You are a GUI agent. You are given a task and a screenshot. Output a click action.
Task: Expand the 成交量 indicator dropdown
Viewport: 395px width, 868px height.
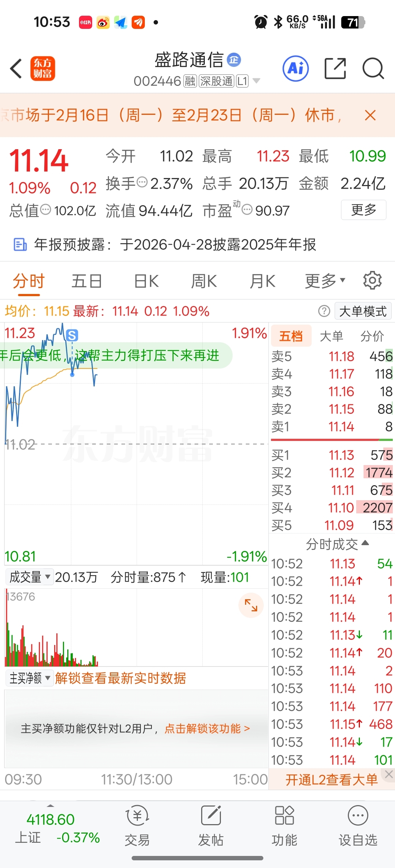[30, 577]
